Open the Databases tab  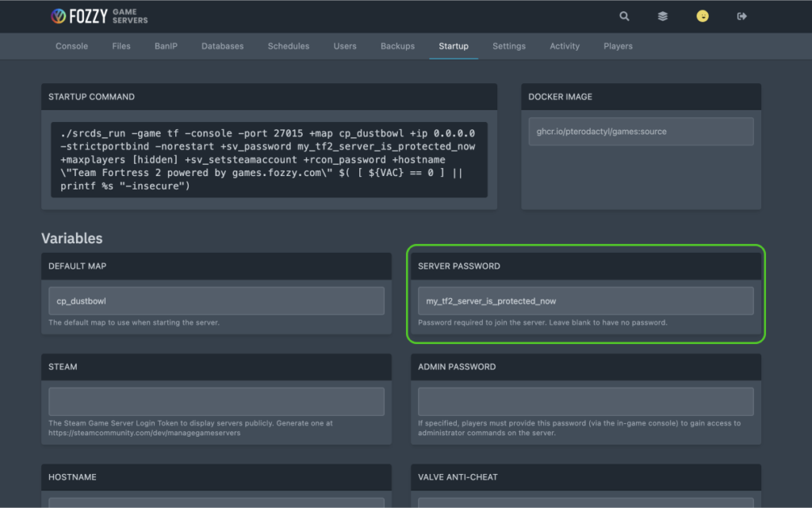pyautogui.click(x=222, y=46)
